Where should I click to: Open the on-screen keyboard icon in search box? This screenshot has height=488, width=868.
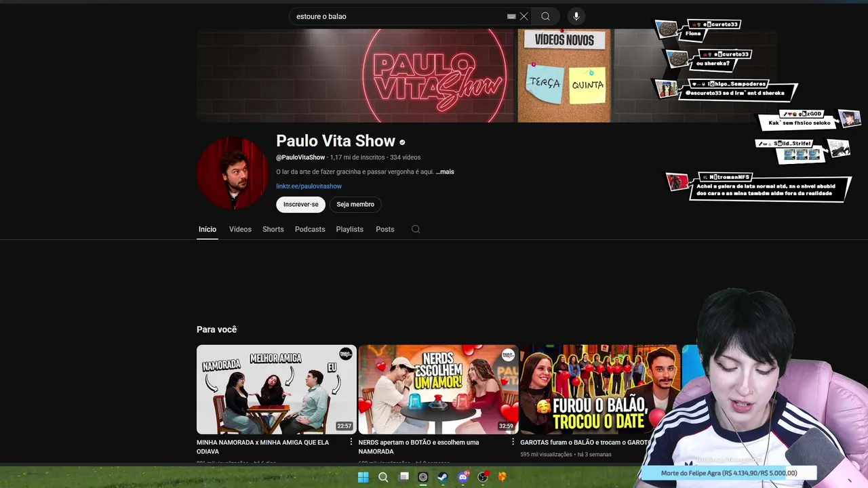[511, 16]
